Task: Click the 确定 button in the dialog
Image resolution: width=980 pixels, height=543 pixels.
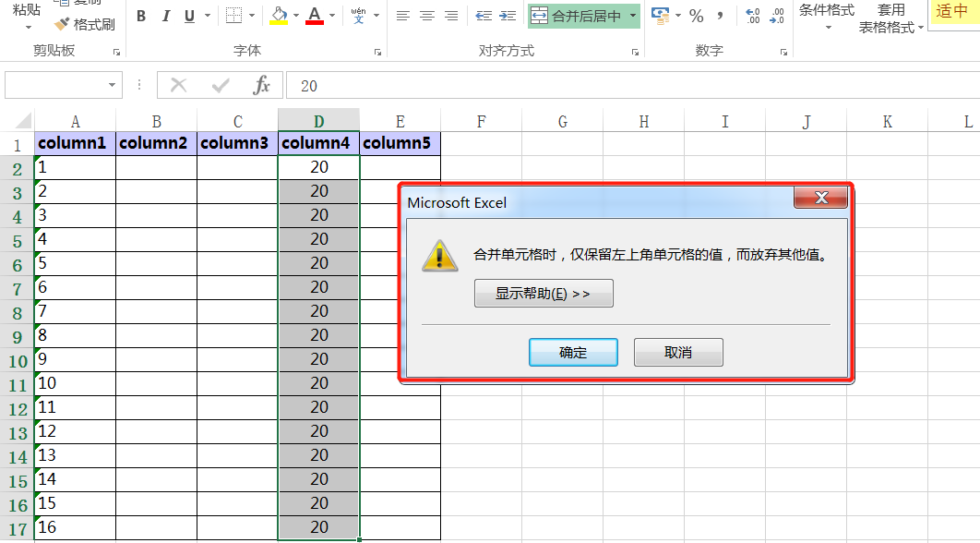Action: (x=572, y=352)
